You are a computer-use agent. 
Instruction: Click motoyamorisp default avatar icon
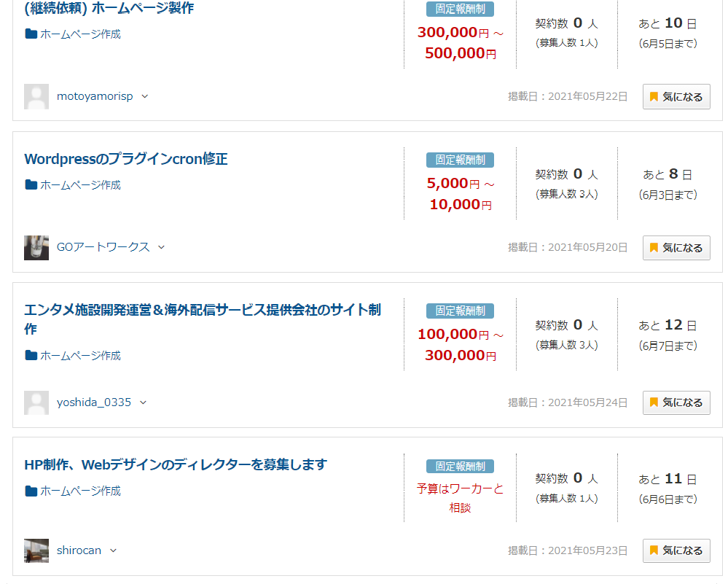(x=36, y=96)
